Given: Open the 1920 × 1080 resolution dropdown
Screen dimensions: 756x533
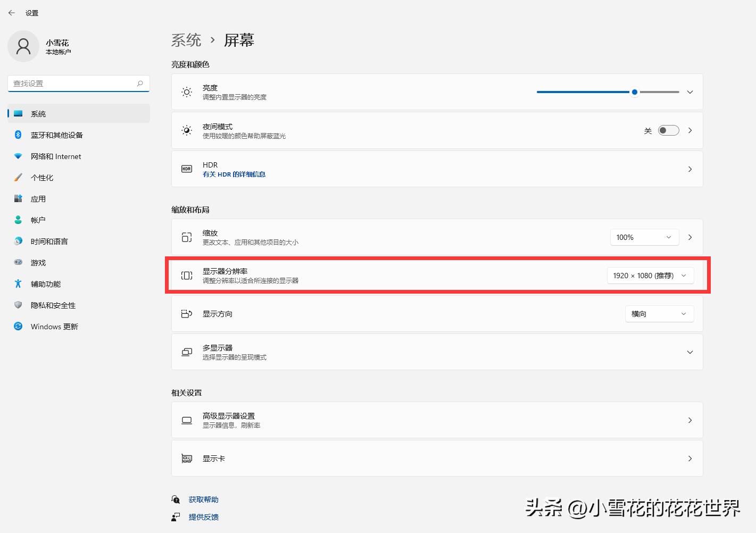Looking at the screenshot, I should [x=650, y=276].
